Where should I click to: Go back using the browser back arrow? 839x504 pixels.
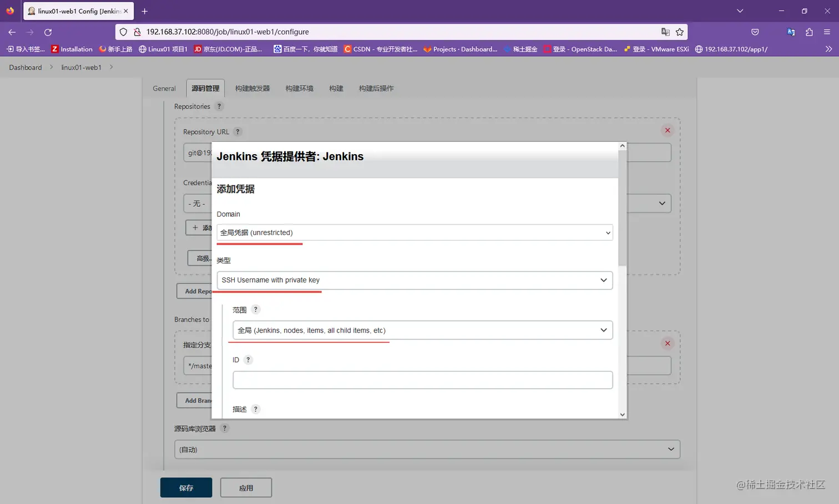pos(12,32)
